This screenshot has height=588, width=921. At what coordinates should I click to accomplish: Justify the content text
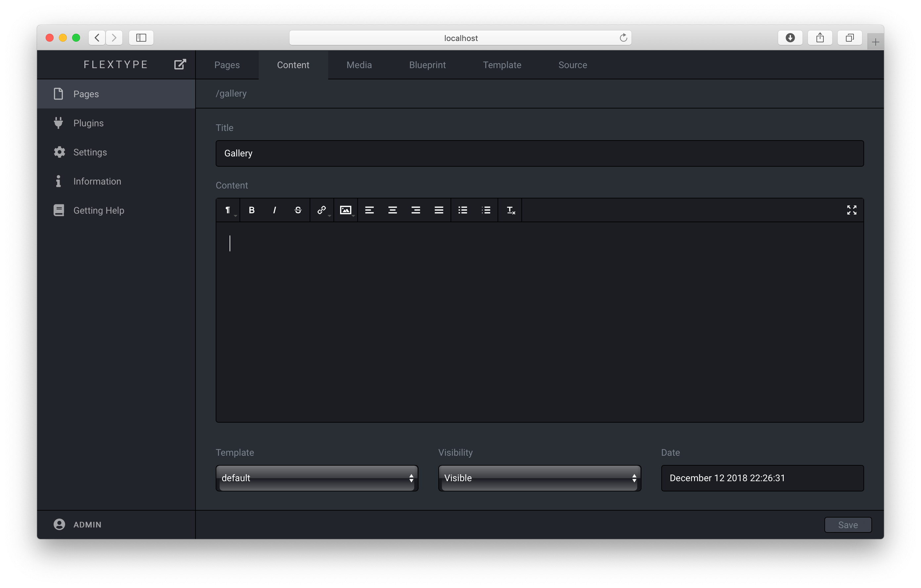[439, 210]
